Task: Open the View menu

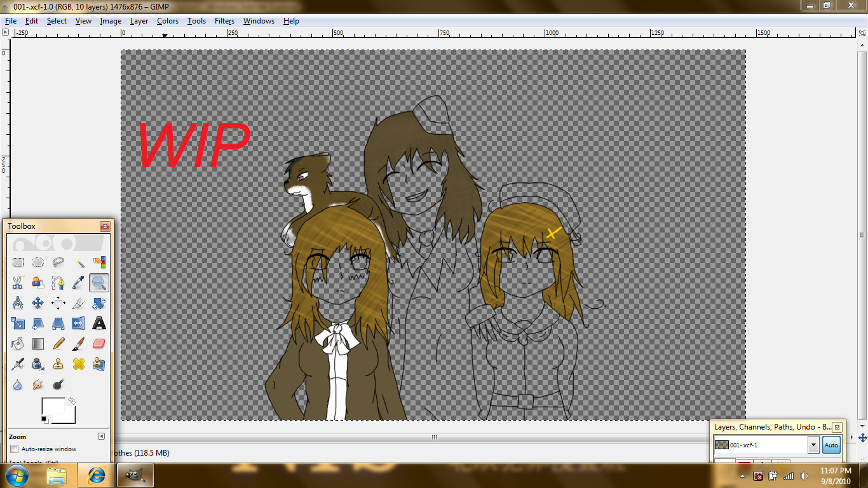Action: [x=83, y=21]
